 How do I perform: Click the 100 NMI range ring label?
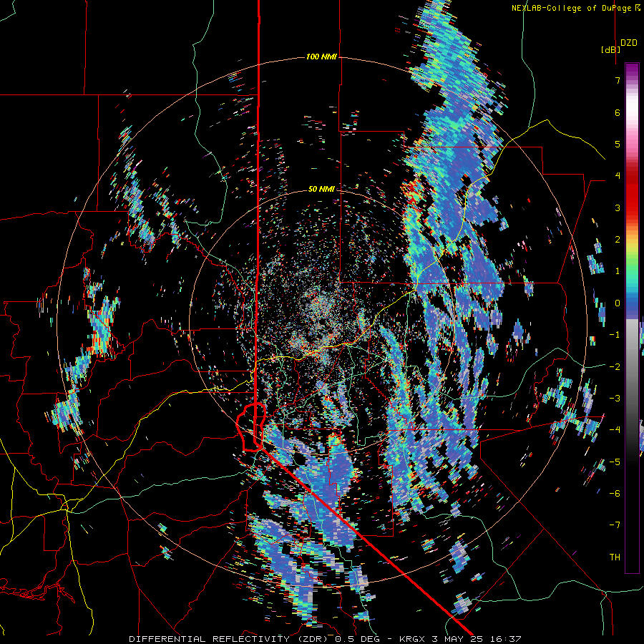(321, 57)
